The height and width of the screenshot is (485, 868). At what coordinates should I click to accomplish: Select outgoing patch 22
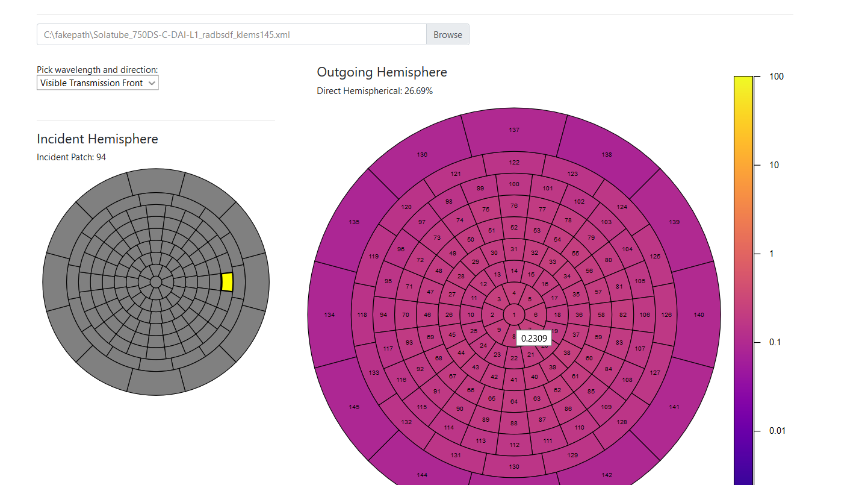(514, 358)
